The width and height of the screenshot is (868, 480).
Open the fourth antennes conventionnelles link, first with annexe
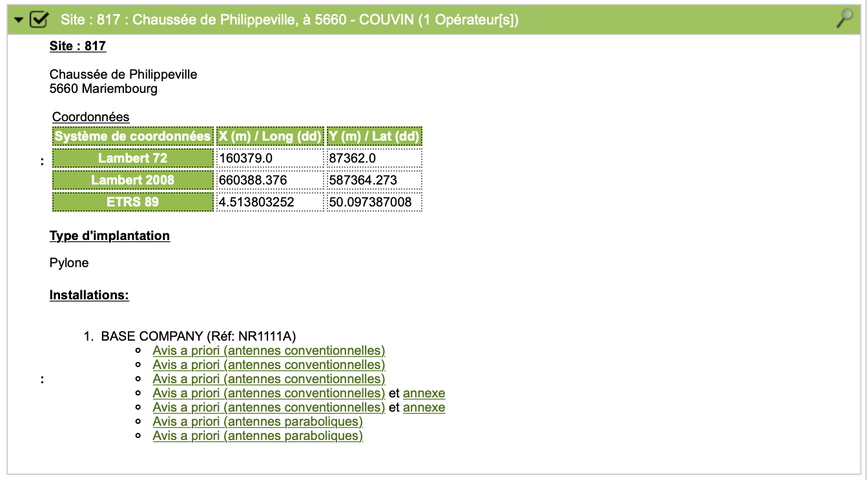pos(269,394)
